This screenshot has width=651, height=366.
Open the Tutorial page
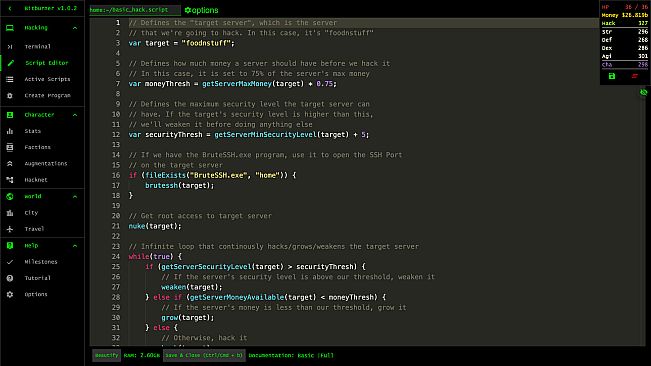[x=37, y=278]
